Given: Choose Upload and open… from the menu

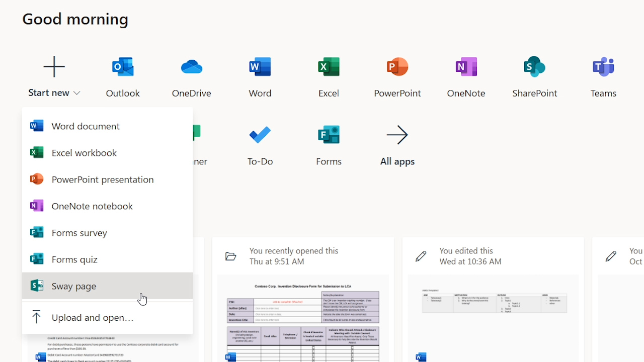Looking at the screenshot, I should [x=107, y=317].
